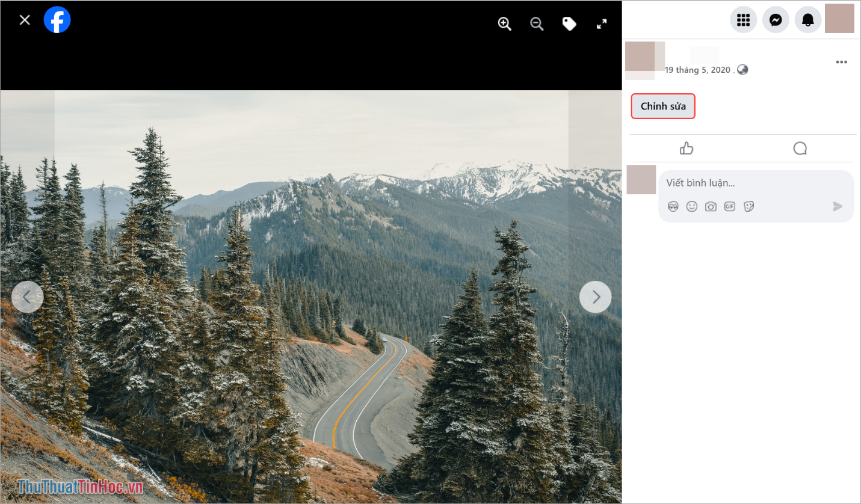Zoom in on the photo
861x504 pixels.
(504, 23)
